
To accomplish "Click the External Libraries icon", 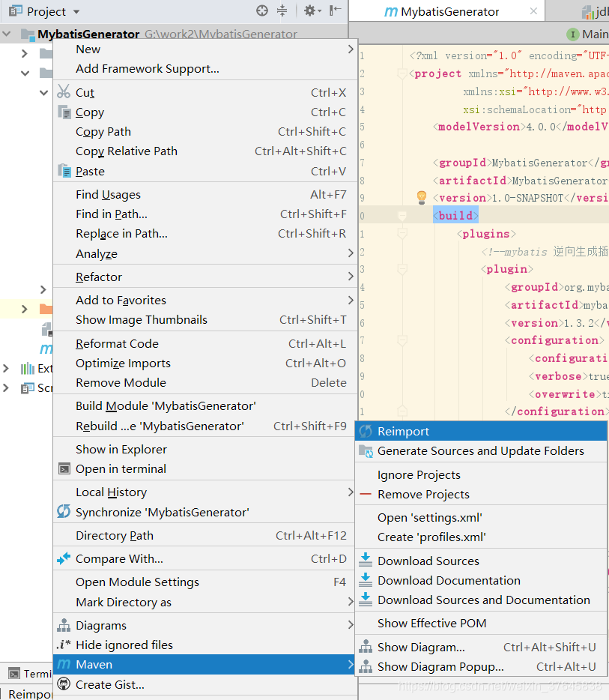I will pyautogui.click(x=28, y=368).
